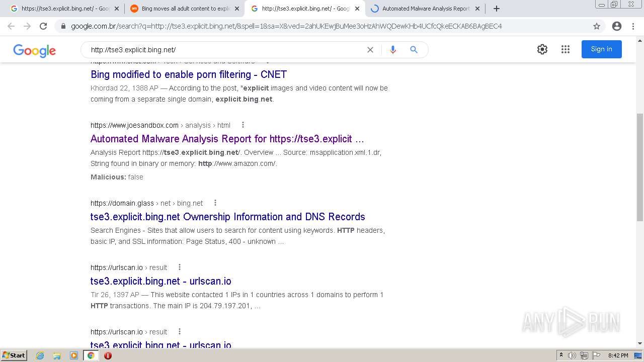This screenshot has width=644, height=362.
Task: Open a new browser tab
Action: click(497, 9)
